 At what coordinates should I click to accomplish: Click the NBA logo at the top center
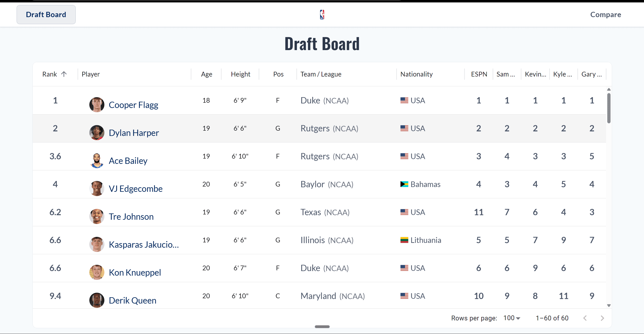(x=322, y=14)
